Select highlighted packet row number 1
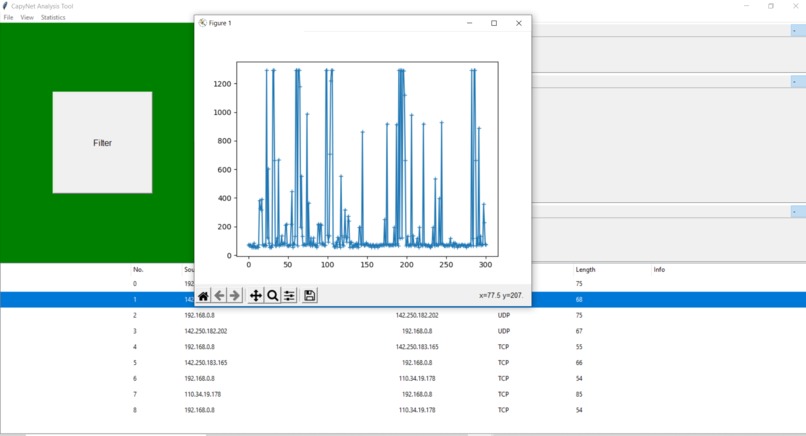The height and width of the screenshot is (436, 806). click(403, 299)
